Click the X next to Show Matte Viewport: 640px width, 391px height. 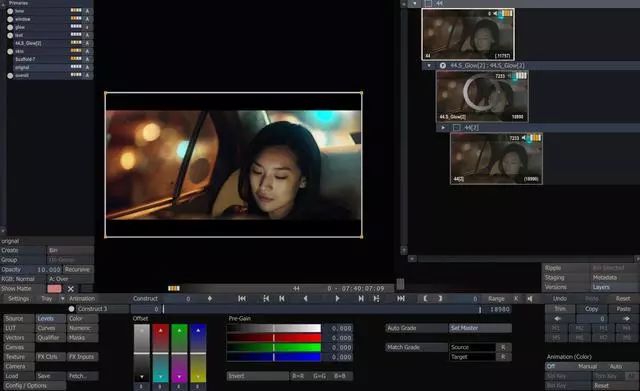71,289
